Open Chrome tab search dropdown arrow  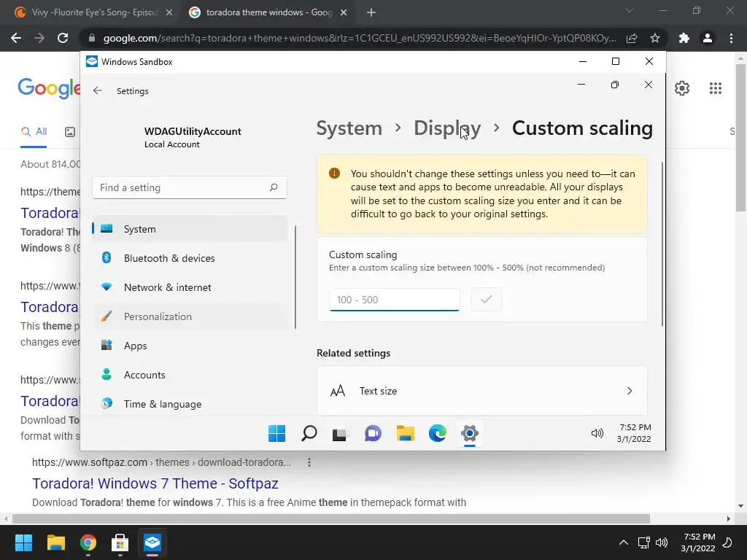point(630,10)
